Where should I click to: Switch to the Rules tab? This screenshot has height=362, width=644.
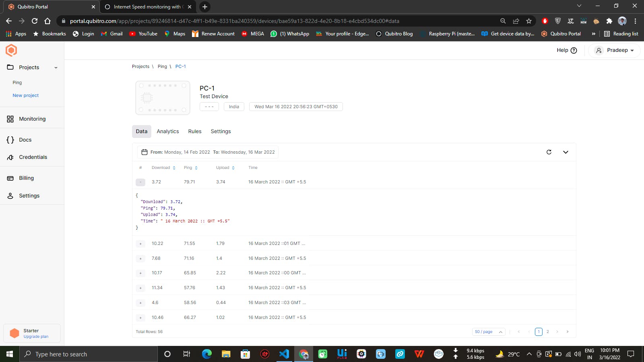[195, 132]
